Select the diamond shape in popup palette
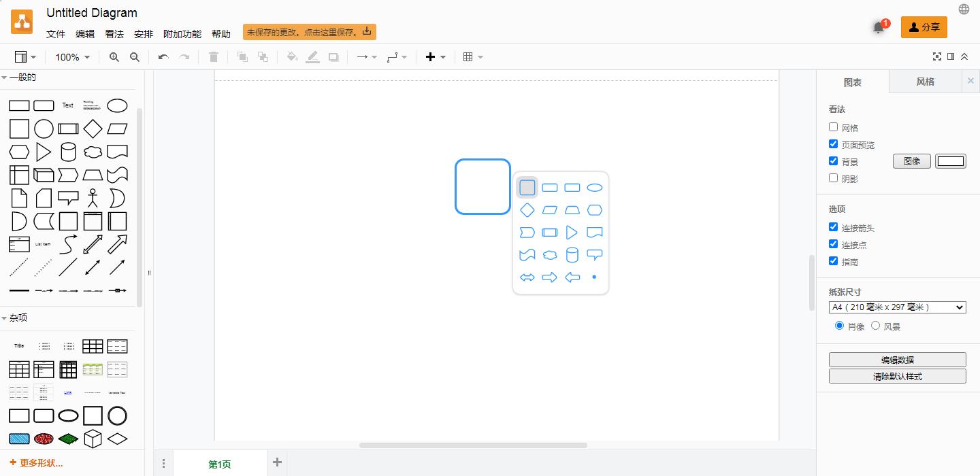 click(x=527, y=210)
